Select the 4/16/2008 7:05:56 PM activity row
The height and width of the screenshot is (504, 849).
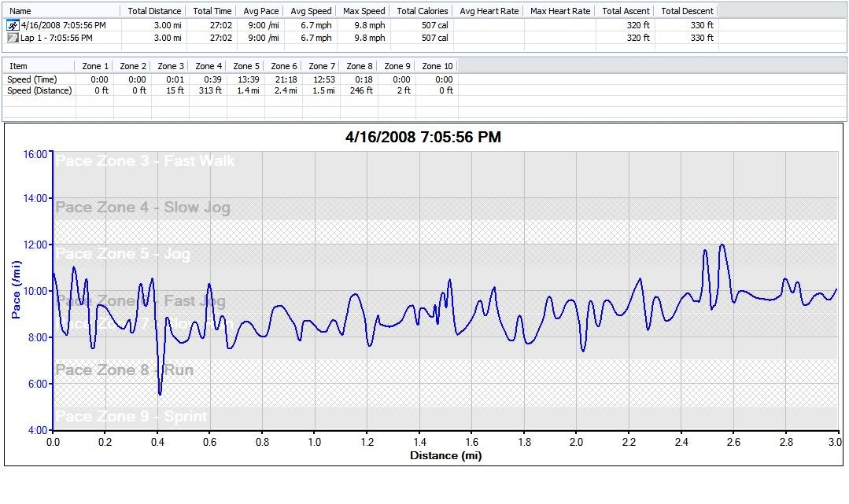[63, 25]
